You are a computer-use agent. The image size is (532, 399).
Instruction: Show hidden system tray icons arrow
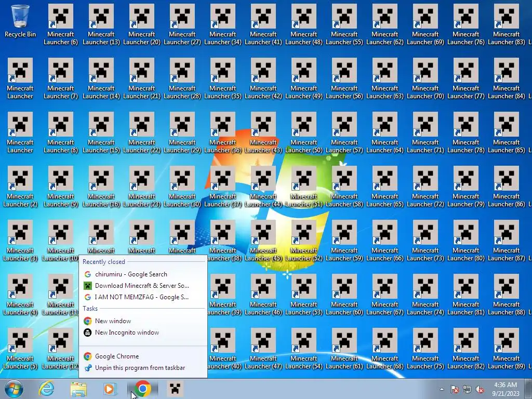point(442,389)
